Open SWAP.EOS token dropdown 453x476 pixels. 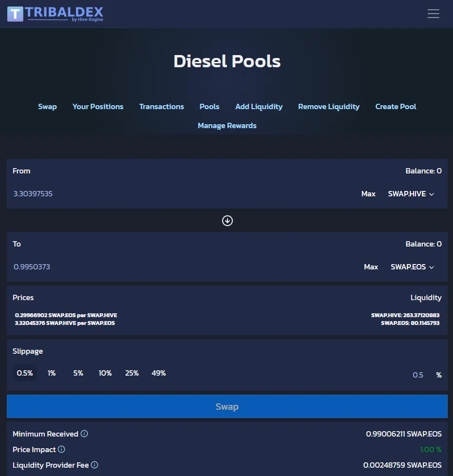(412, 267)
